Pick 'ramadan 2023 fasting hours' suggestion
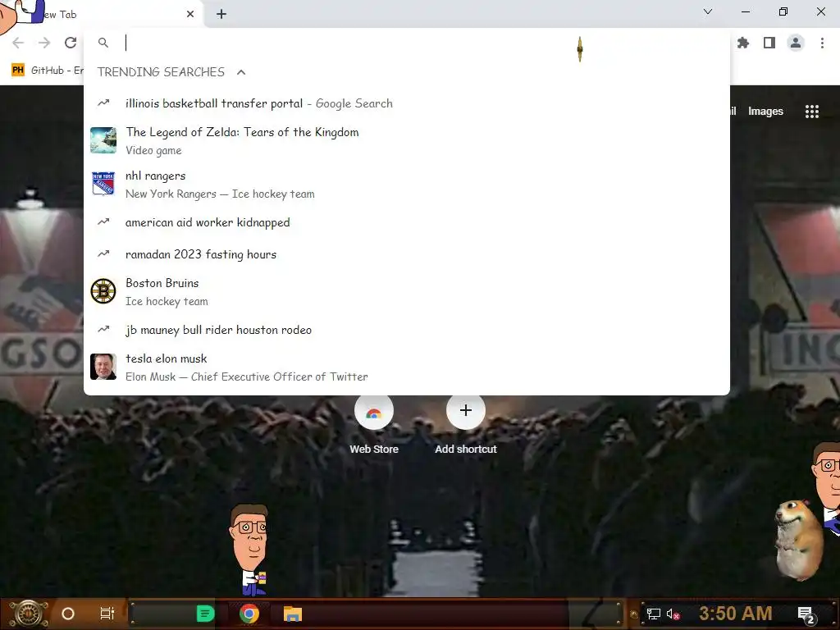 click(407, 254)
